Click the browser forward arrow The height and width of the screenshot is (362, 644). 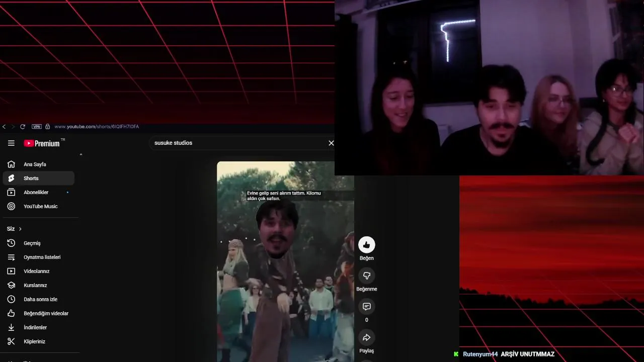coord(13,127)
